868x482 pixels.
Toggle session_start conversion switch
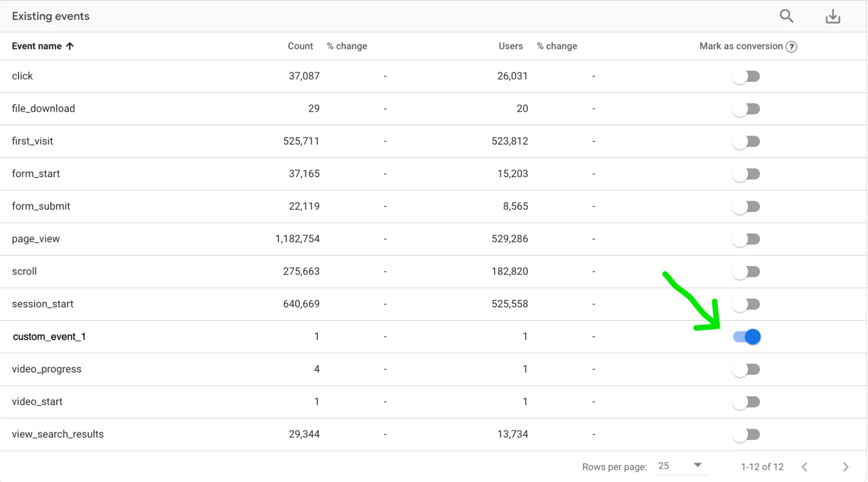pos(746,304)
